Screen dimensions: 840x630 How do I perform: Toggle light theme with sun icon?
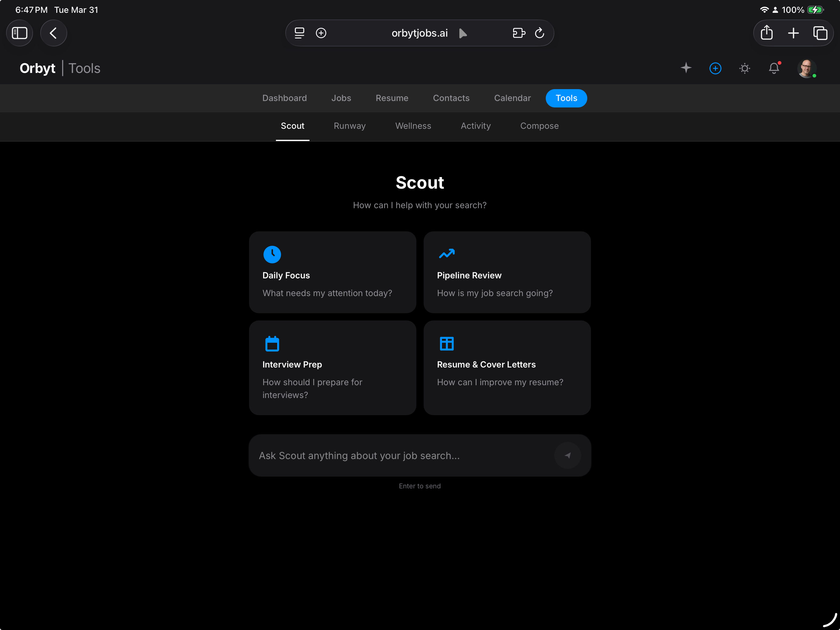click(x=745, y=68)
